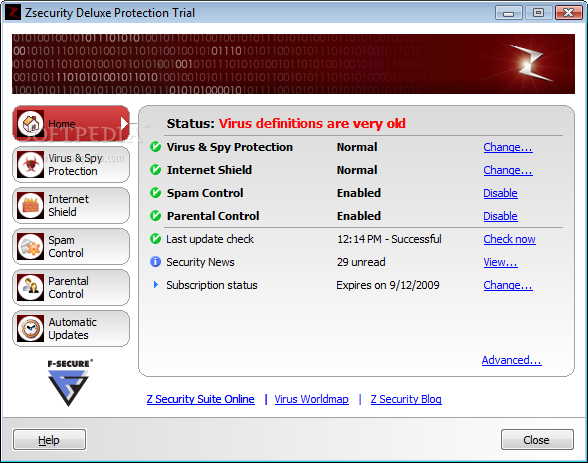Click green check beside Parental Control
The height and width of the screenshot is (463, 588).
[x=155, y=216]
